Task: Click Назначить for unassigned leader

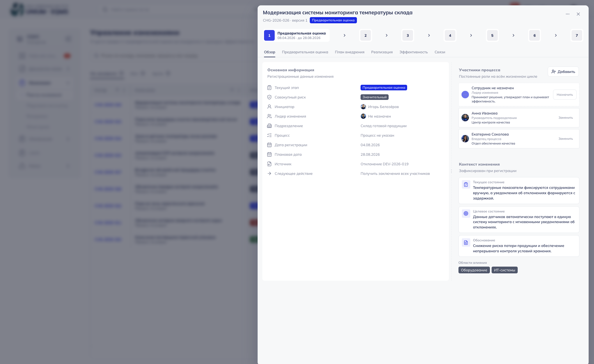Action: tap(565, 95)
